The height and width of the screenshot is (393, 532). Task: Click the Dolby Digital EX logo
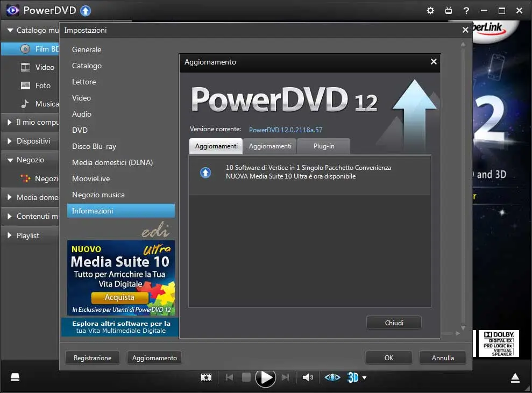coord(499,344)
